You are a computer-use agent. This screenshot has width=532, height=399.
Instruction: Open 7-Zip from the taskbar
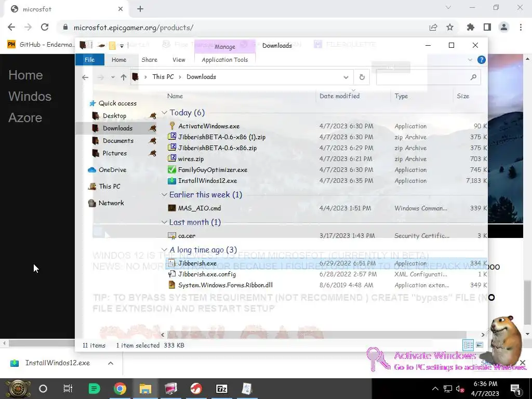pos(221,389)
